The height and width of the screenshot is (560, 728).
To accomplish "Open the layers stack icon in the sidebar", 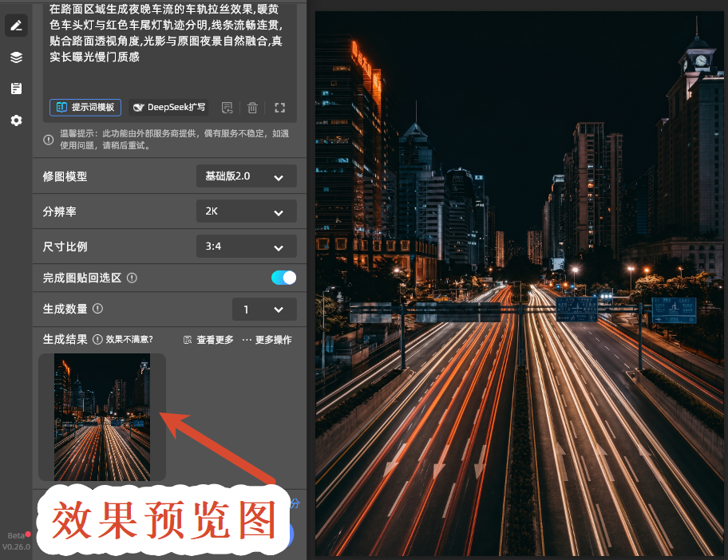I will (16, 57).
